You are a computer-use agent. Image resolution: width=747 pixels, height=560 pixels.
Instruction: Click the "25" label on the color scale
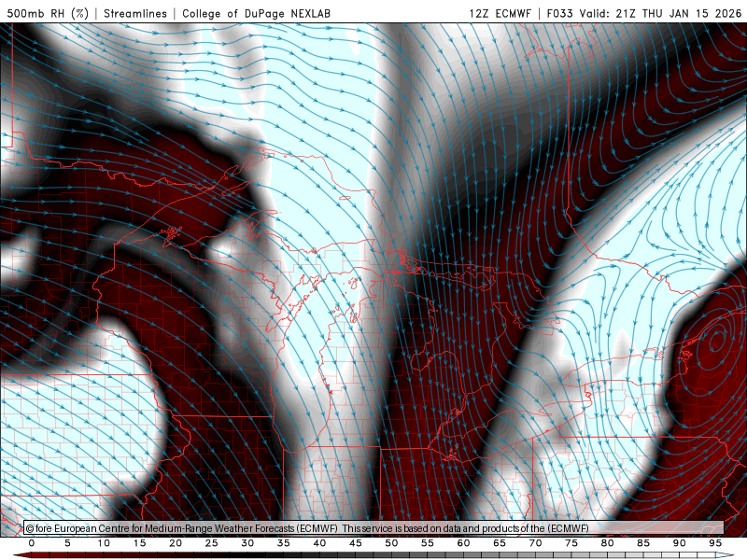click(211, 543)
